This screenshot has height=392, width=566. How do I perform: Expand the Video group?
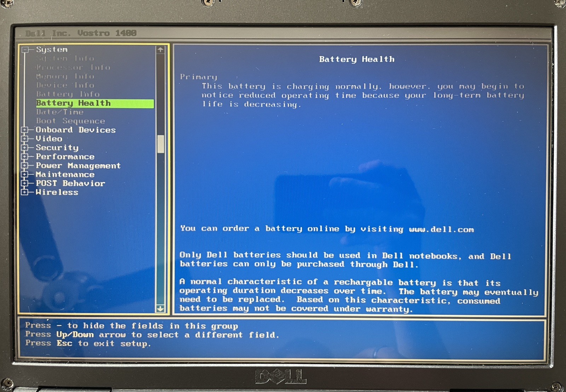tap(25, 139)
